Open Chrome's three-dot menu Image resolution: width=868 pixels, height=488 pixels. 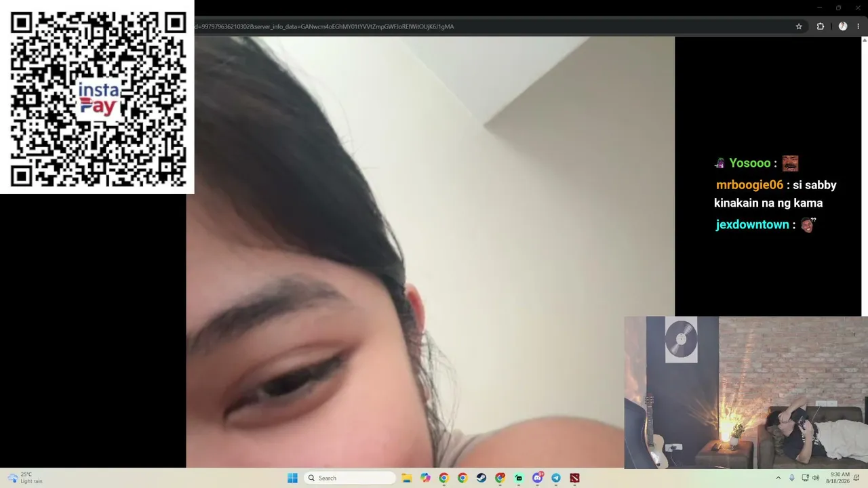(x=858, y=26)
